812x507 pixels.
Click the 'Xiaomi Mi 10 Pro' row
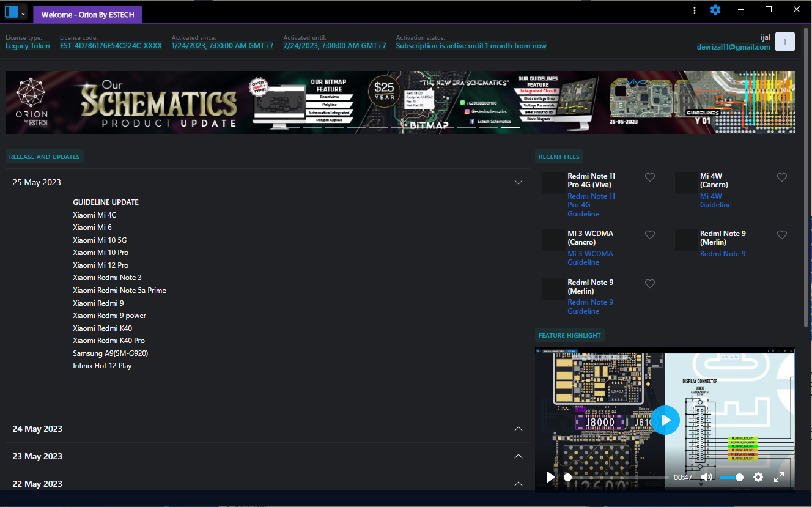click(101, 253)
